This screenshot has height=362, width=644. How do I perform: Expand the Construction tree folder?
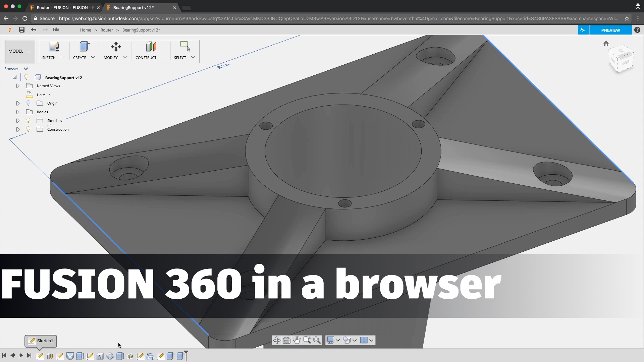coord(18,129)
